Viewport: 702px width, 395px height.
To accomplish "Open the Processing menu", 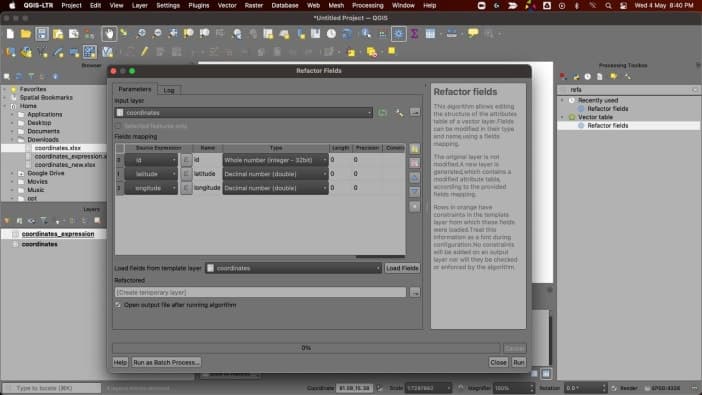I will (368, 5).
